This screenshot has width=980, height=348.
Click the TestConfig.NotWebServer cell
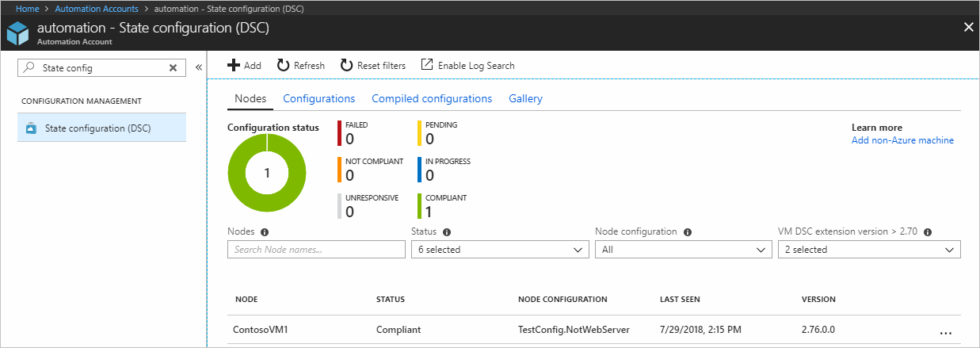click(574, 330)
